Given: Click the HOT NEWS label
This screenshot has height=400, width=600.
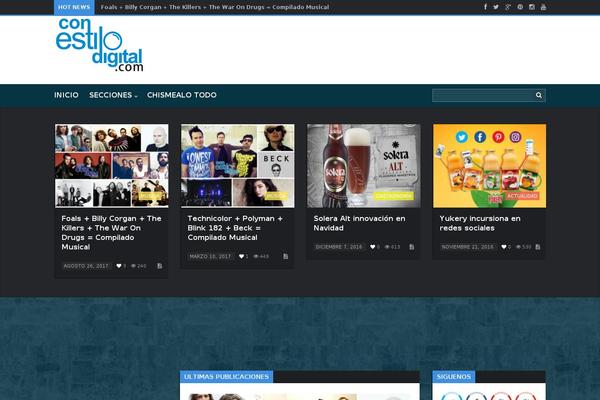Looking at the screenshot, I should tap(74, 7).
